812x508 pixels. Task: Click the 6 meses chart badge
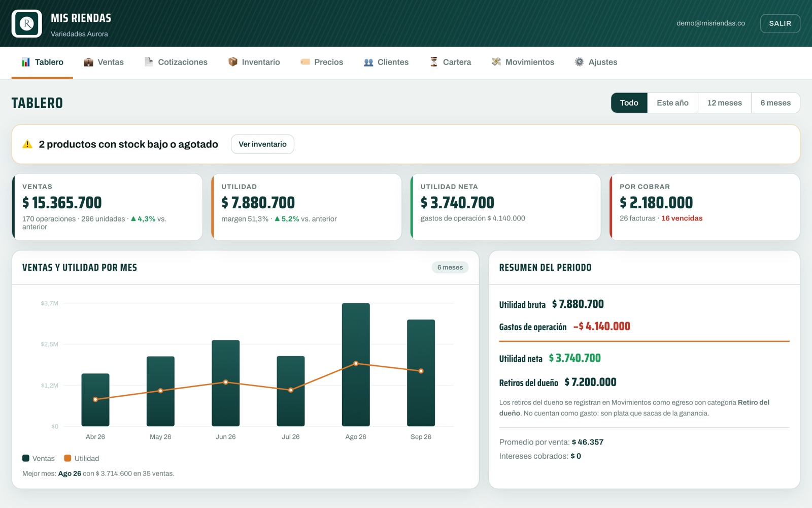(x=450, y=267)
